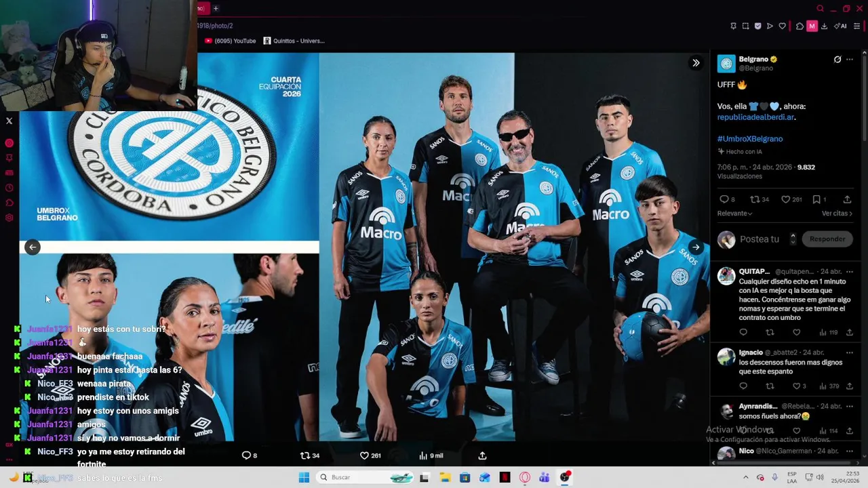Share icon under the photo
The image size is (868, 488).
click(x=482, y=455)
